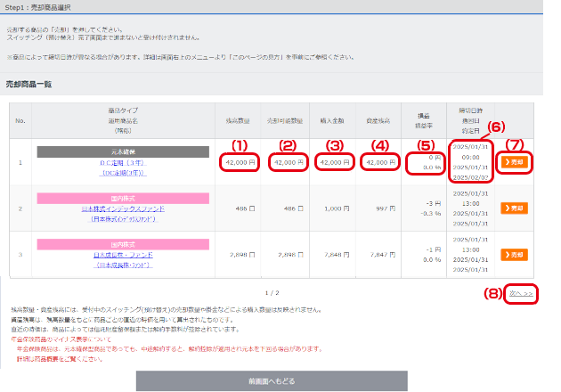Click the 残高数量 column header
561x392 pixels.
point(238,120)
